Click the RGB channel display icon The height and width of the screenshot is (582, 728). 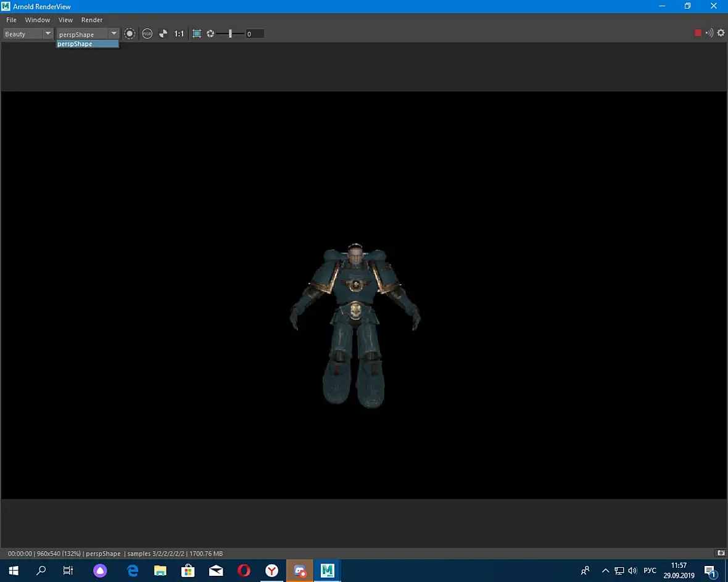click(147, 34)
